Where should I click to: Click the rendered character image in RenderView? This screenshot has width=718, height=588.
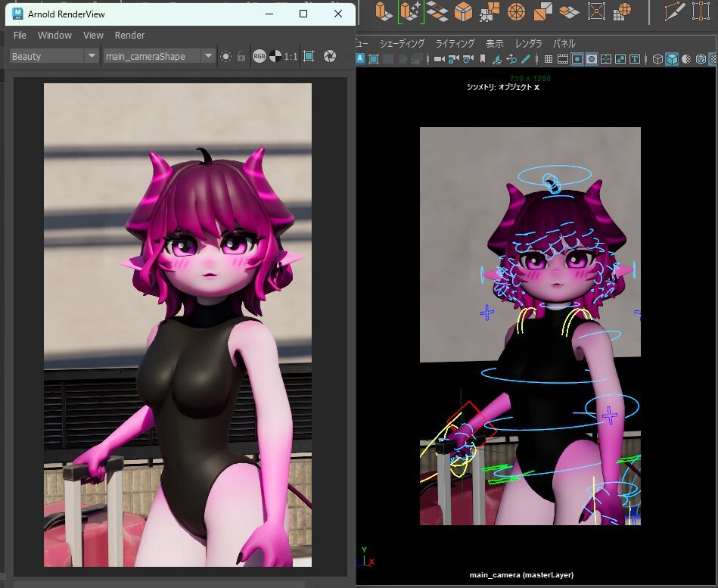tap(177, 325)
